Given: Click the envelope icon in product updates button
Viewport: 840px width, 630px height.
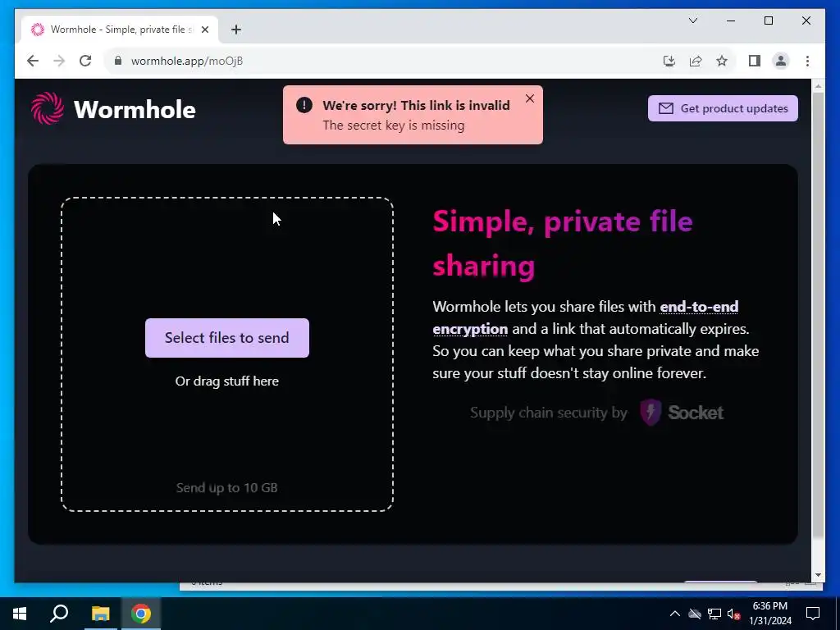Looking at the screenshot, I should tap(666, 108).
